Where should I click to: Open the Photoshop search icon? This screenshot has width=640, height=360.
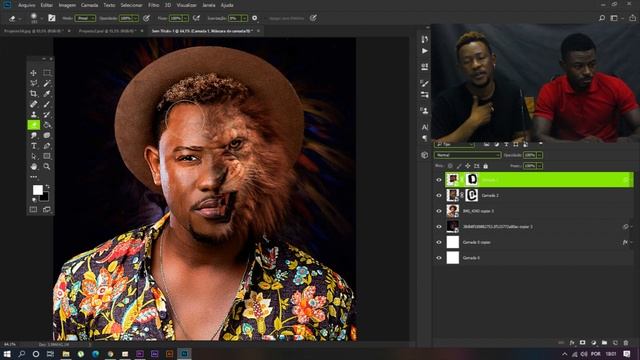coord(602,18)
